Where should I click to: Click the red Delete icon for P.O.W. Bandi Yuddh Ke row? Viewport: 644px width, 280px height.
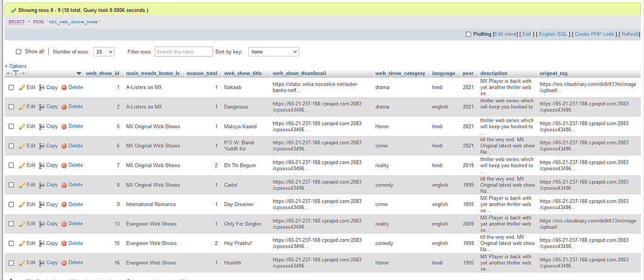(x=64, y=146)
